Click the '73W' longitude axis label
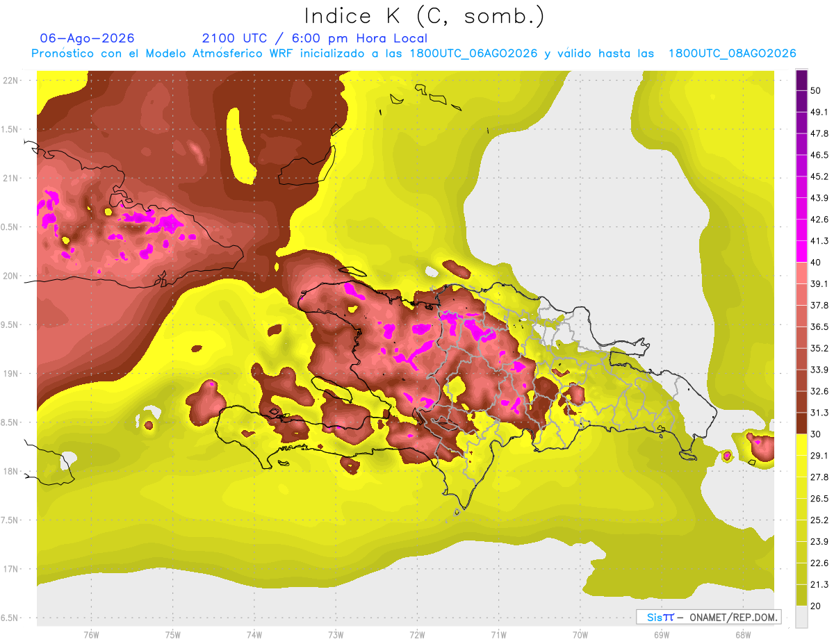The image size is (834, 644). (336, 634)
